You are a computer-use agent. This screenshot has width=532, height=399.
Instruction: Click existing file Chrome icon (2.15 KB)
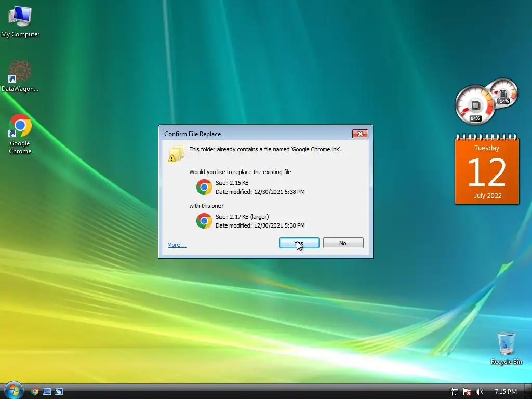(204, 187)
